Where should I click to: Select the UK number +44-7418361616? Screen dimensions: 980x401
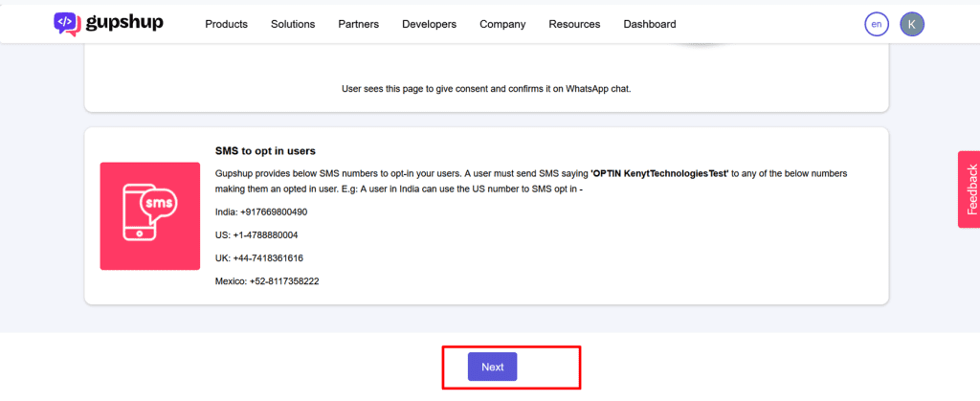(x=268, y=258)
